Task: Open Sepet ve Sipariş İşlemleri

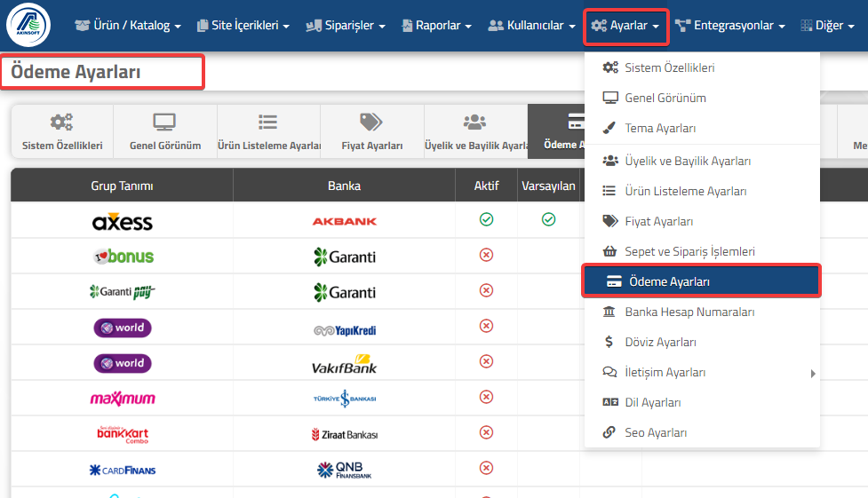Action: 702,251
